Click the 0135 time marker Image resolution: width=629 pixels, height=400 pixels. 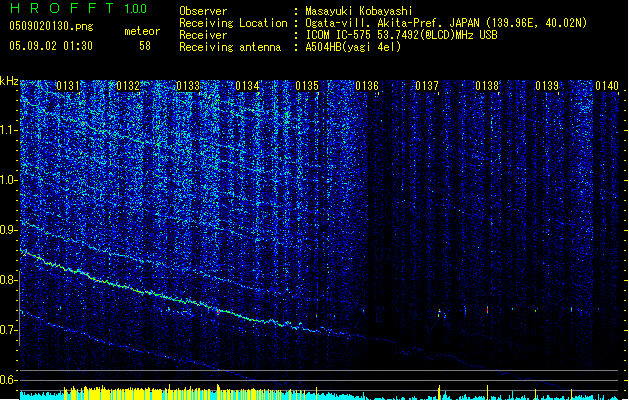pyautogui.click(x=307, y=86)
